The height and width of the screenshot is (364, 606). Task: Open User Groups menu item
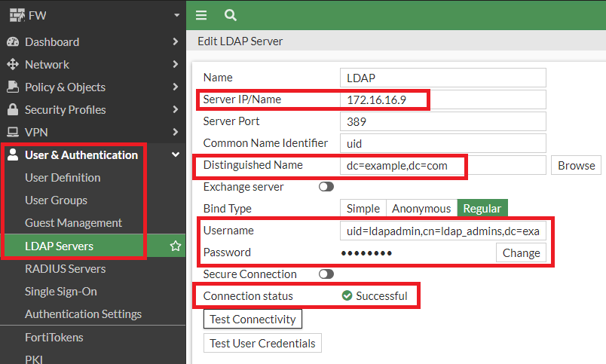click(56, 200)
